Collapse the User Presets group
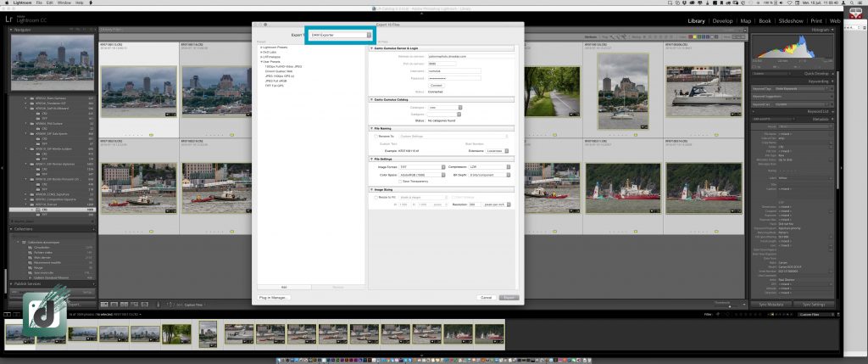 click(x=261, y=61)
